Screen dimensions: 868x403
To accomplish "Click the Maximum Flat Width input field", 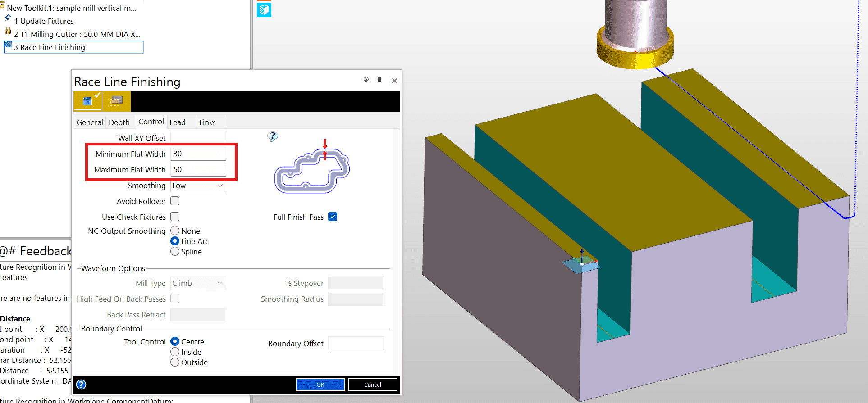I will [198, 170].
